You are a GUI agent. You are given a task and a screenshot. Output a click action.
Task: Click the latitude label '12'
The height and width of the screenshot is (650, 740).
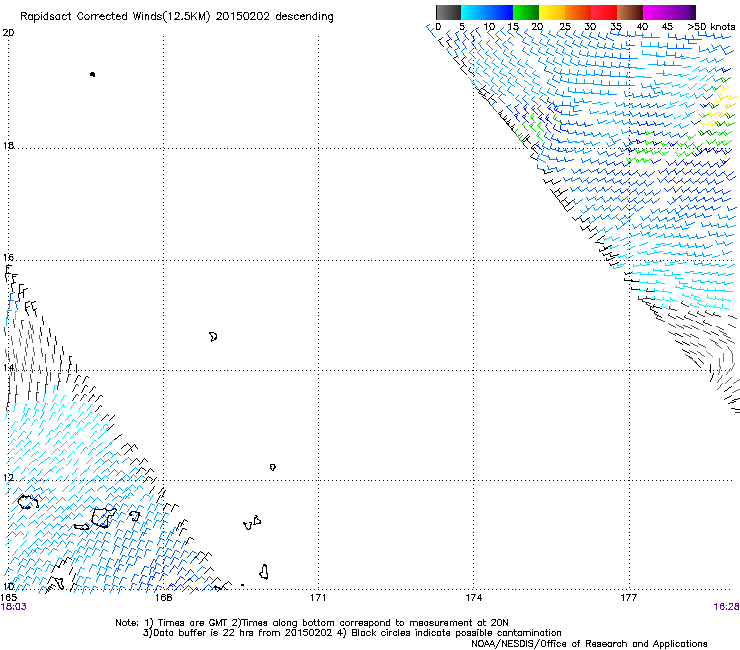[8, 478]
